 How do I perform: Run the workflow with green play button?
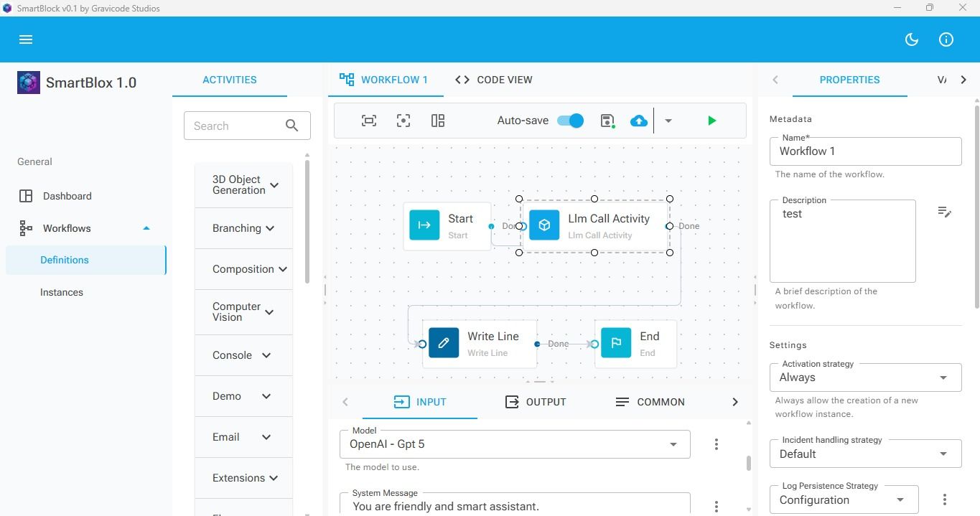pyautogui.click(x=712, y=121)
